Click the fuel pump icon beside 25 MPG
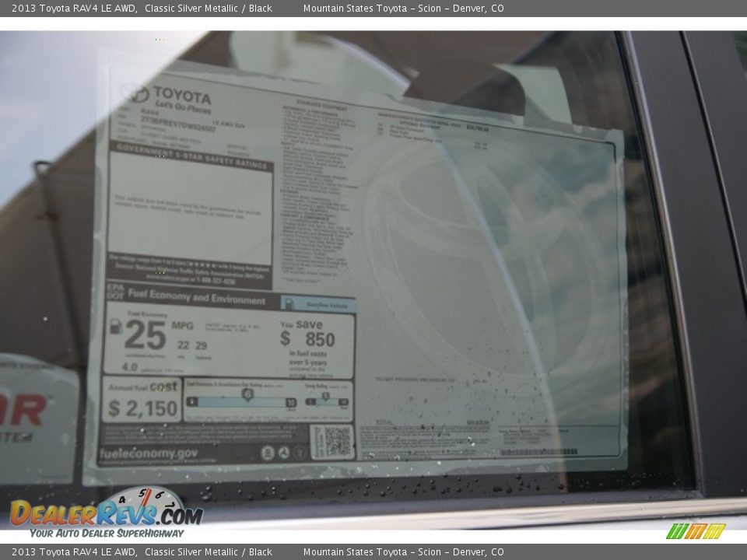This screenshot has height=560, width=747. 116,326
